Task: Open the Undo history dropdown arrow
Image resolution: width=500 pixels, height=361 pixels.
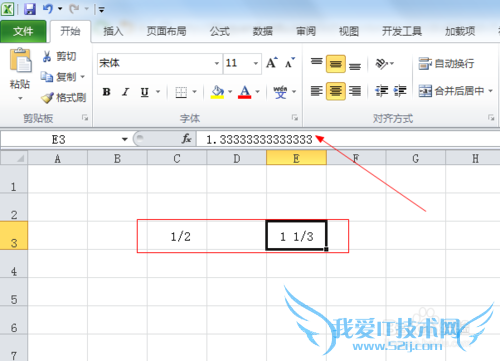Action: pyautogui.click(x=60, y=9)
